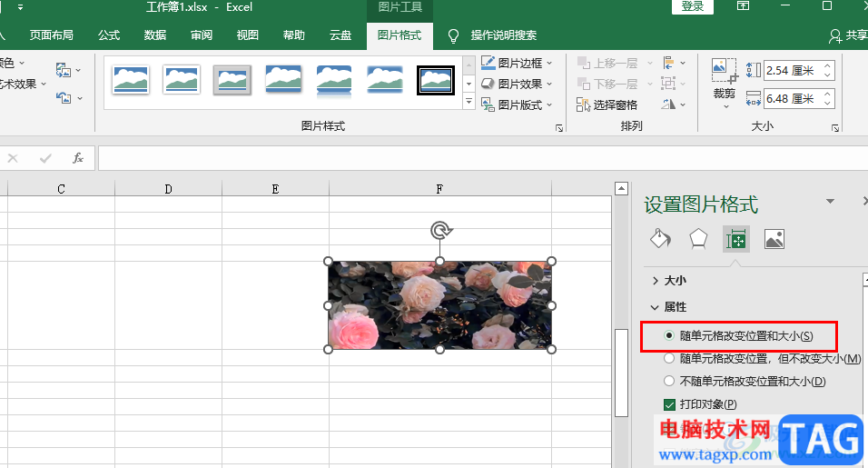Image resolution: width=868 pixels, height=468 pixels.
Task: Click the Reset Picture icon
Action: click(64, 98)
